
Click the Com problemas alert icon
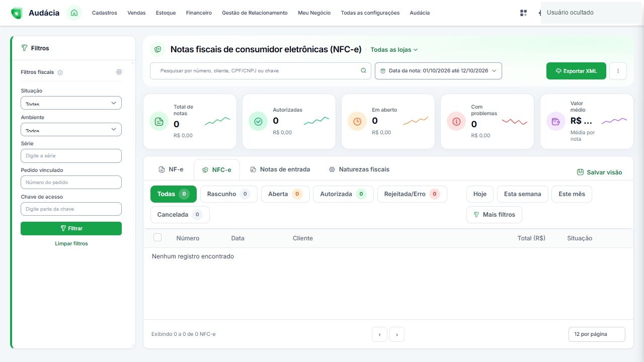(x=456, y=121)
